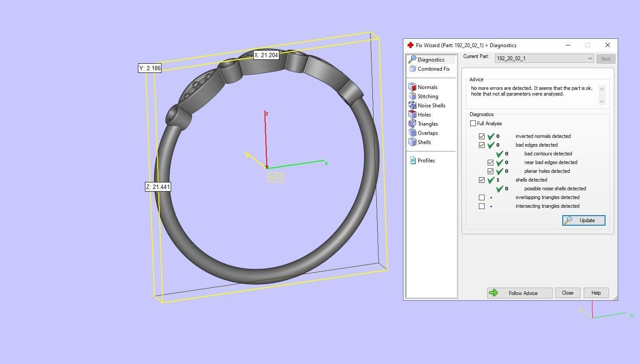Uncheck planar holes detected checkbox
640x364 pixels.
[490, 171]
